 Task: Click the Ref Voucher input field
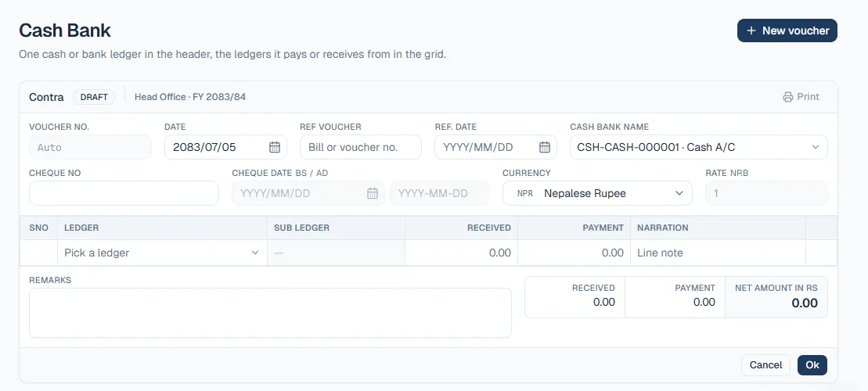[x=360, y=147]
